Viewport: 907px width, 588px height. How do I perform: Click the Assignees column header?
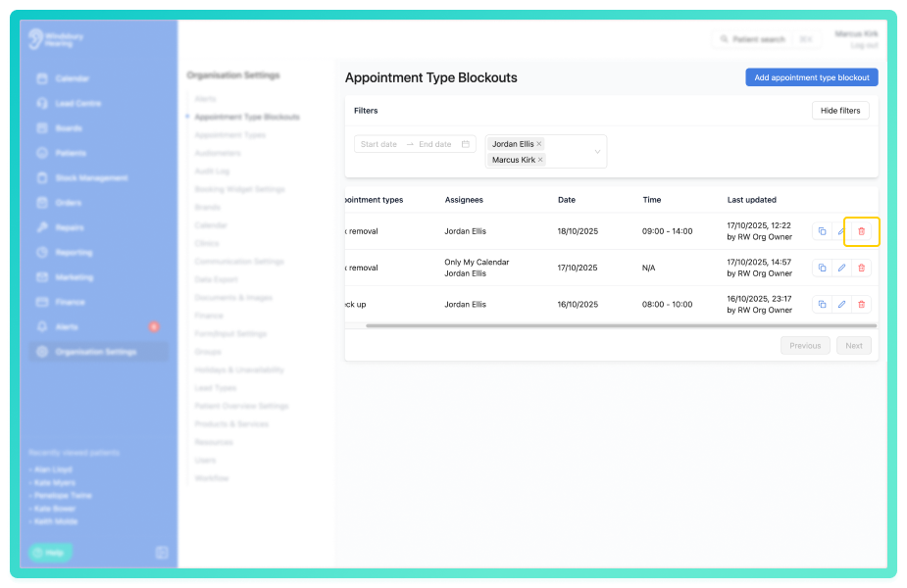coord(464,200)
